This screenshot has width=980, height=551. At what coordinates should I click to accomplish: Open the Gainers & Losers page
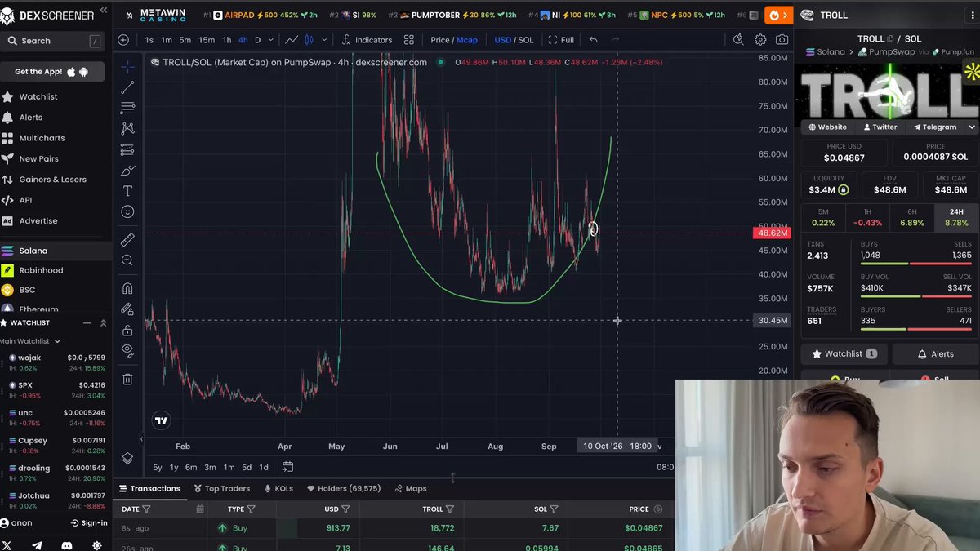[x=52, y=180]
